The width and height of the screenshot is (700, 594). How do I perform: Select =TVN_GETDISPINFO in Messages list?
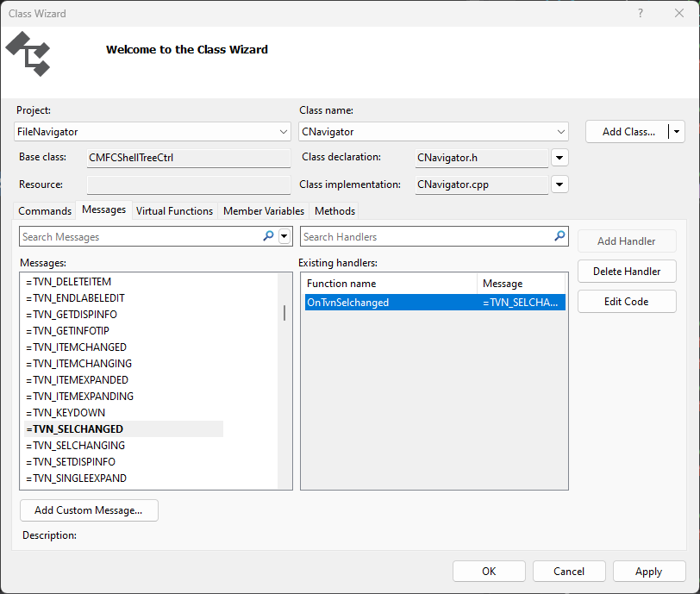click(72, 315)
